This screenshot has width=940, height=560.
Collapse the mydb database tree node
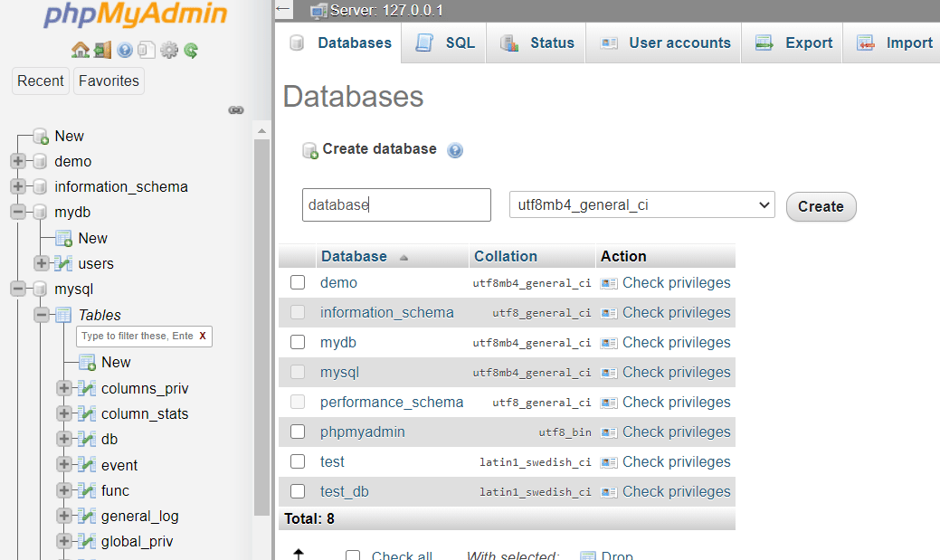point(17,213)
